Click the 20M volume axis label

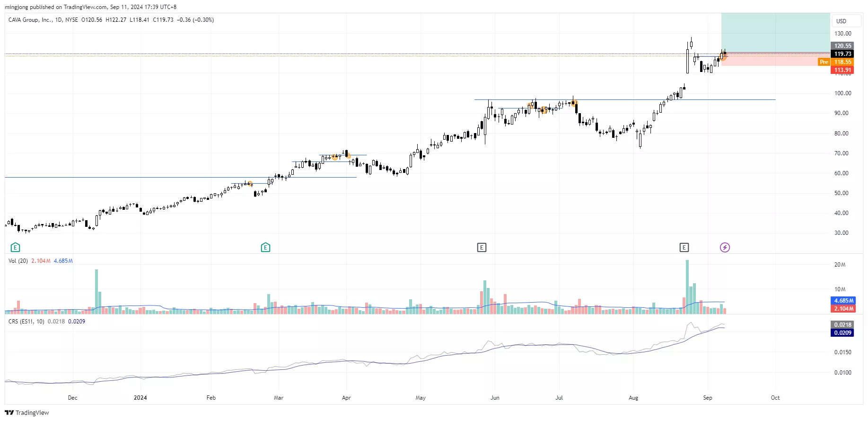840,265
